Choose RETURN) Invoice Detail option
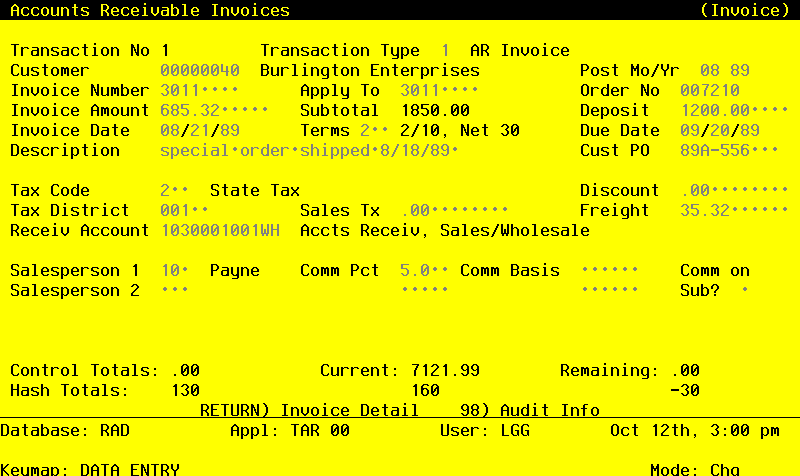The width and height of the screenshot is (800, 476). click(x=309, y=410)
